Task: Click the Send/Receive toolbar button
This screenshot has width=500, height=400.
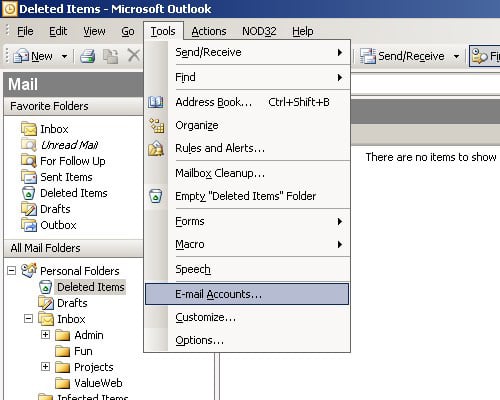Action: pyautogui.click(x=402, y=56)
